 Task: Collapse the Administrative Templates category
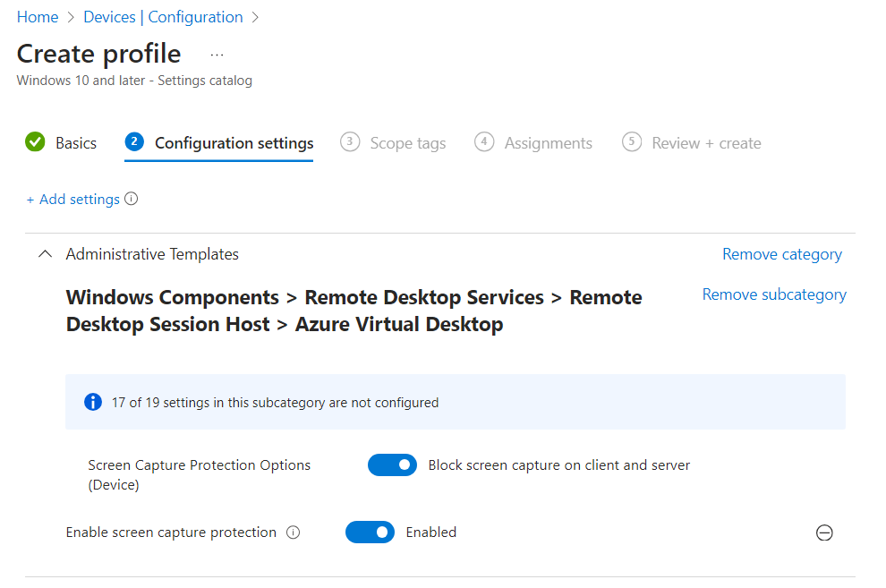click(x=45, y=254)
